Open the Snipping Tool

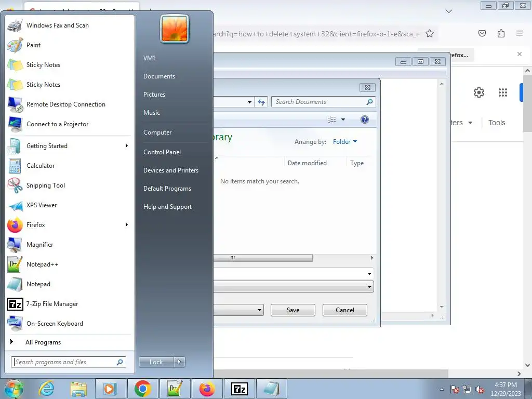70,185
